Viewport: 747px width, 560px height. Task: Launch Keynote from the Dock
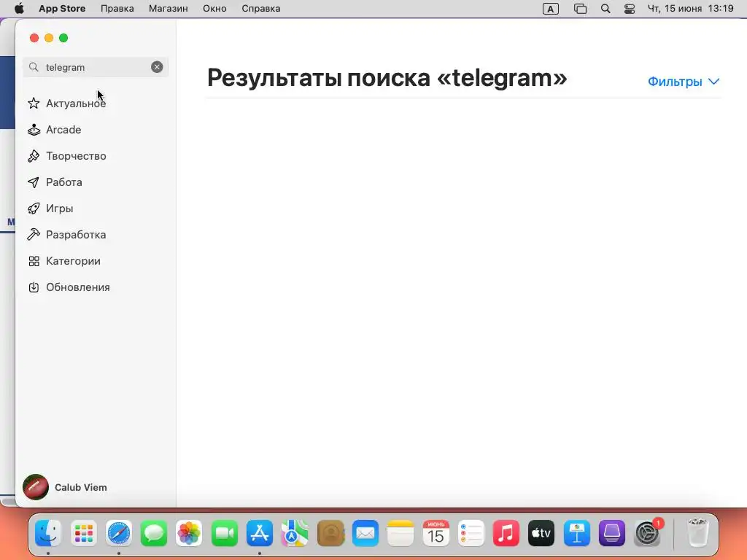(x=577, y=533)
